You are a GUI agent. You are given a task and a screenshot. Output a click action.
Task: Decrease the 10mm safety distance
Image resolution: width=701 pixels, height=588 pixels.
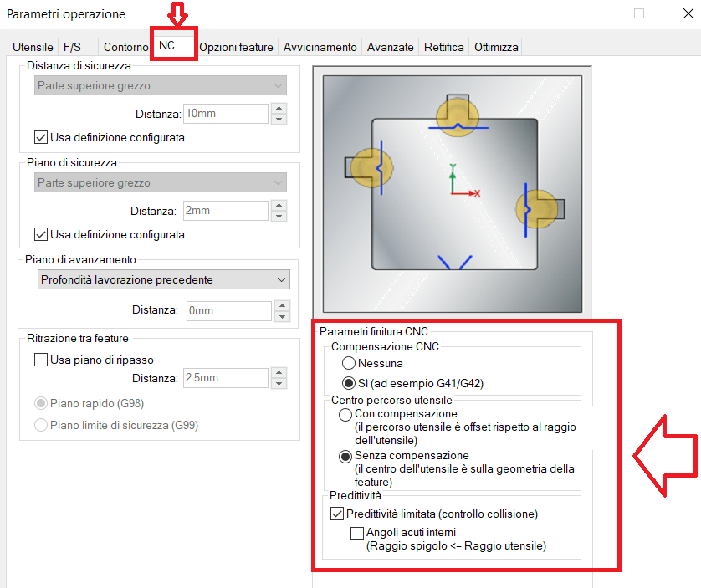click(x=279, y=119)
